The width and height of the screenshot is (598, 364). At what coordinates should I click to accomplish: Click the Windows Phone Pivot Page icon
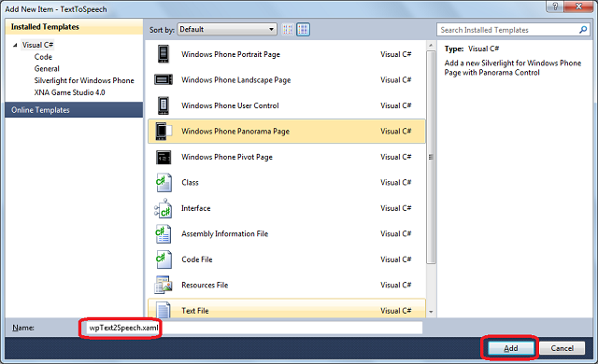164,157
